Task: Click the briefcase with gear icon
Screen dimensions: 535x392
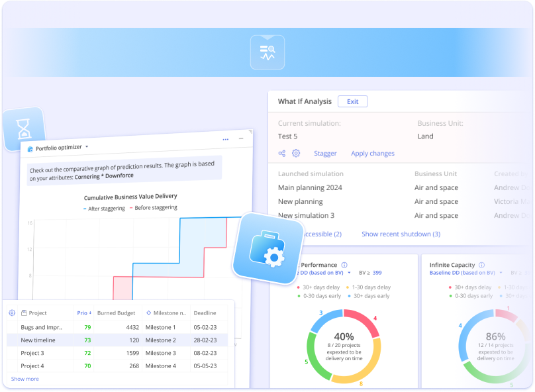Action: [x=267, y=249]
